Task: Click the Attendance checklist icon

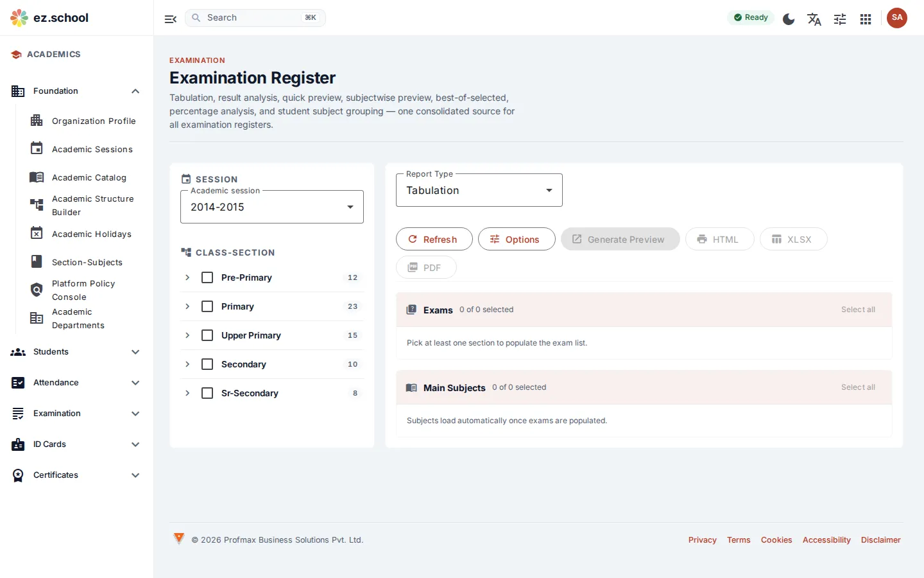Action: [18, 383]
